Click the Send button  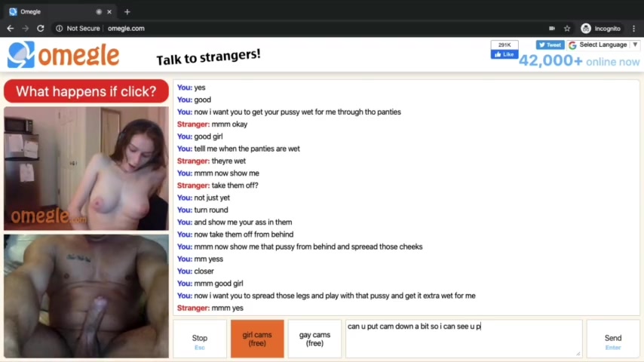613,339
